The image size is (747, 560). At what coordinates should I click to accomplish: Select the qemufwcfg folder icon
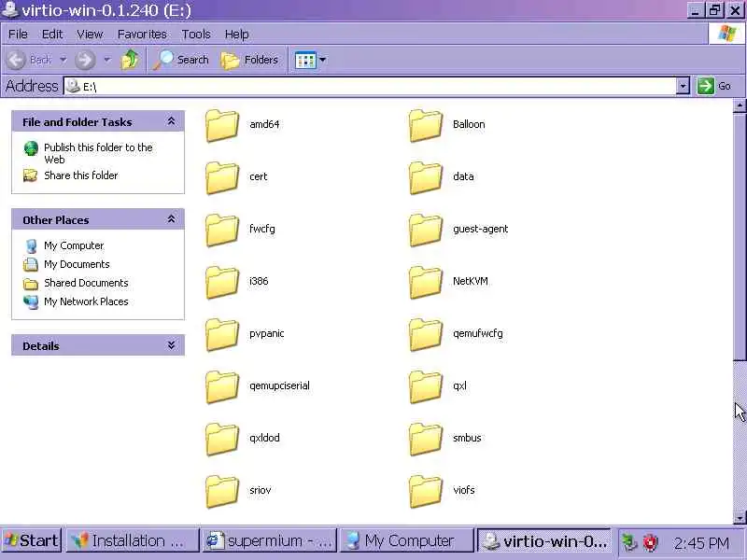tap(426, 335)
